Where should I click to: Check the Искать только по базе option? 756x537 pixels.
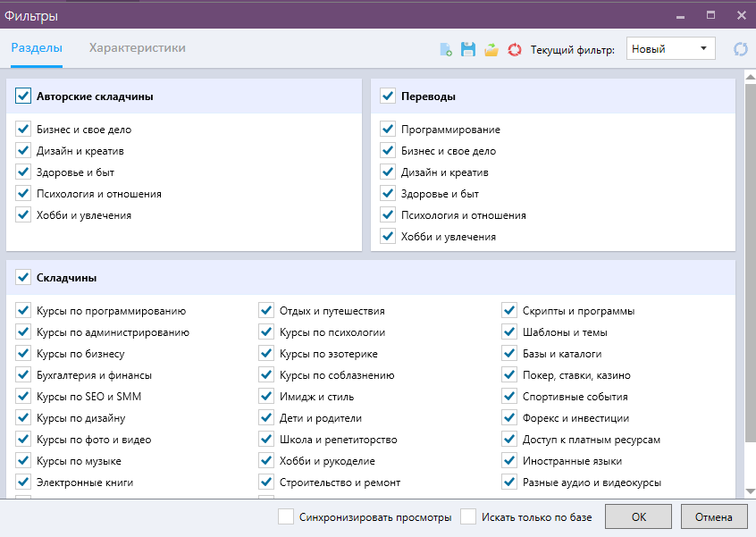pyautogui.click(x=468, y=516)
